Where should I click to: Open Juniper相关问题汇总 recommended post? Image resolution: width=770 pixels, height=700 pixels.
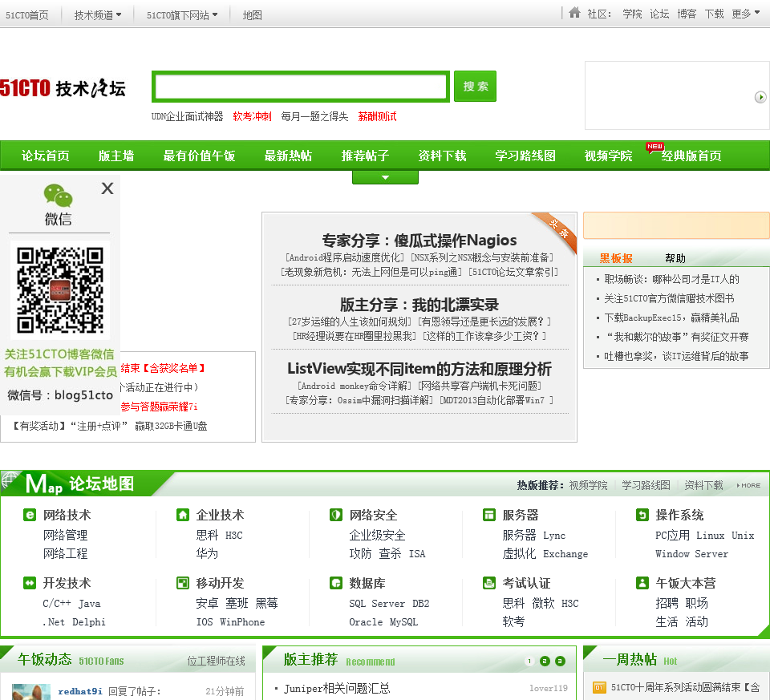[337, 688]
